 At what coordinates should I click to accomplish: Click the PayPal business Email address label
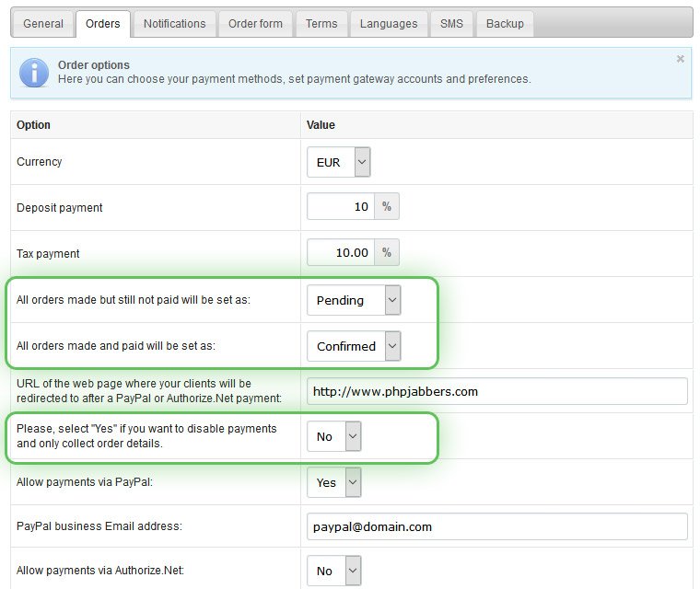[x=99, y=526]
